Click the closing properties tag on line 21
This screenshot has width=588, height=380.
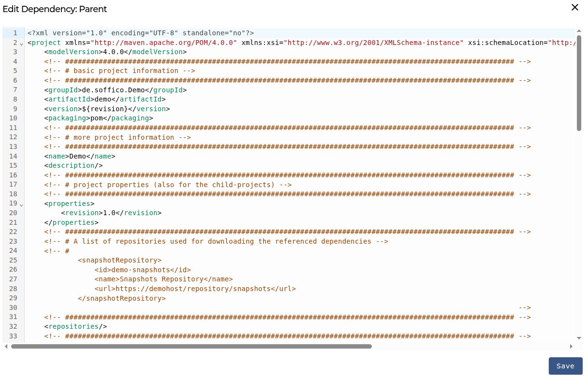[71, 222]
